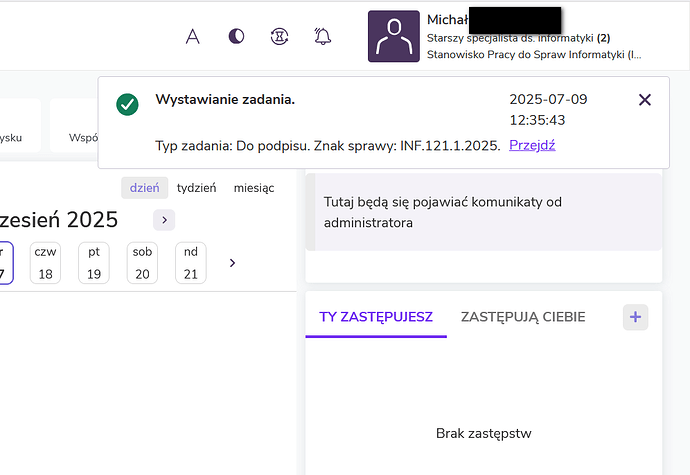
Task: Go to next days with the chevron
Action: click(233, 263)
